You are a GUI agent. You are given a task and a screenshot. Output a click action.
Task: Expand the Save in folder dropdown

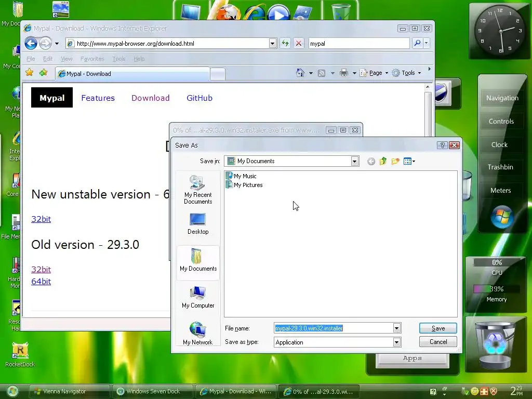pos(354,161)
